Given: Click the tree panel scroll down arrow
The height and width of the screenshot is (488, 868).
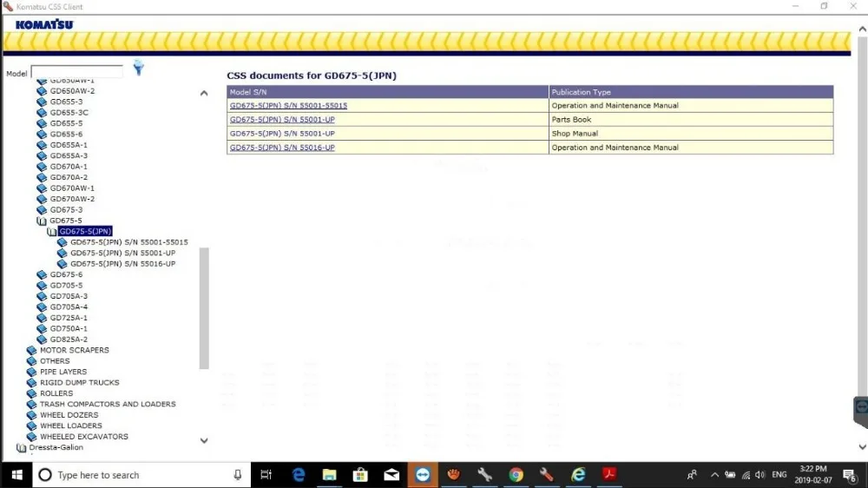Looking at the screenshot, I should click(204, 441).
